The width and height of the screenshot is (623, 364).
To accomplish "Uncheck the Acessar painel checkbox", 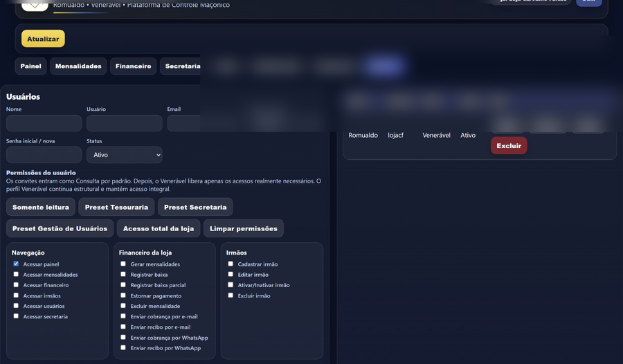I will pos(16,264).
